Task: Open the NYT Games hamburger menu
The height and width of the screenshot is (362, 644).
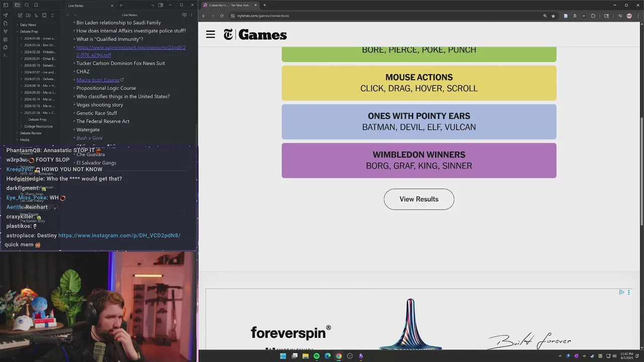Action: (x=210, y=34)
